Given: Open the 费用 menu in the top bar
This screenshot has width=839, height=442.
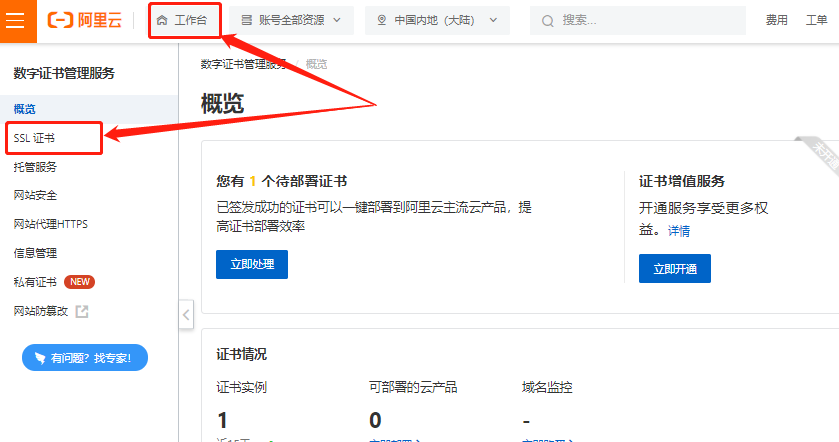Looking at the screenshot, I should [x=776, y=20].
